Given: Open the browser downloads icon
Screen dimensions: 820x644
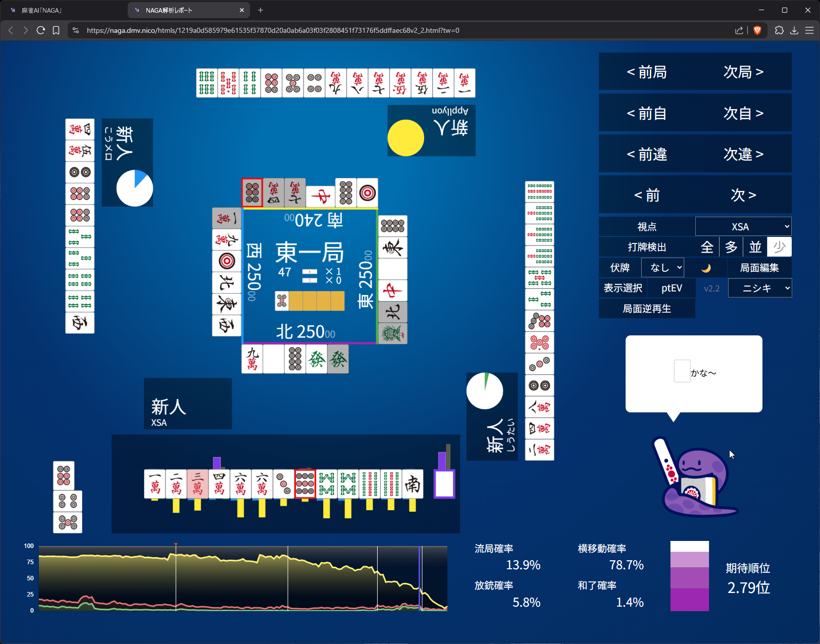Looking at the screenshot, I should (x=794, y=30).
